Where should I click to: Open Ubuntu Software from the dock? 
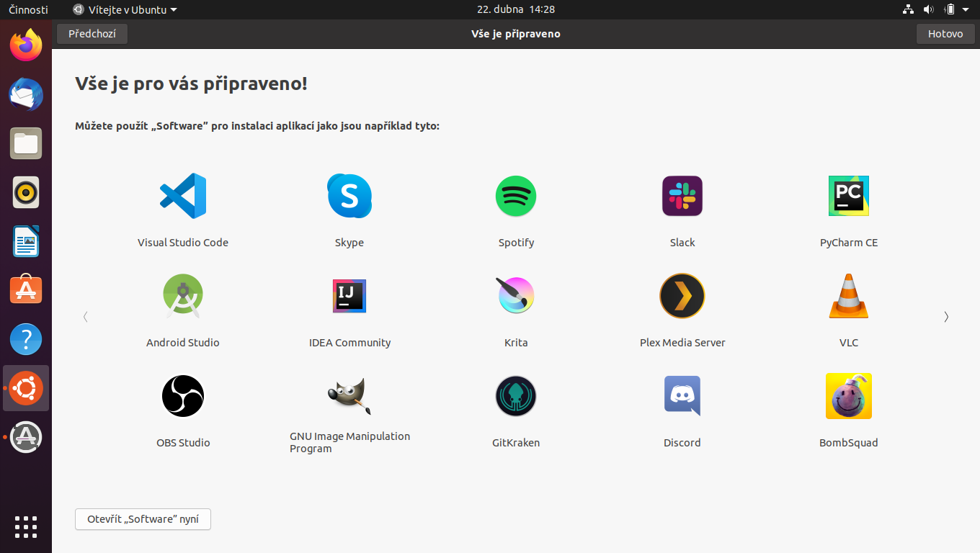26,290
